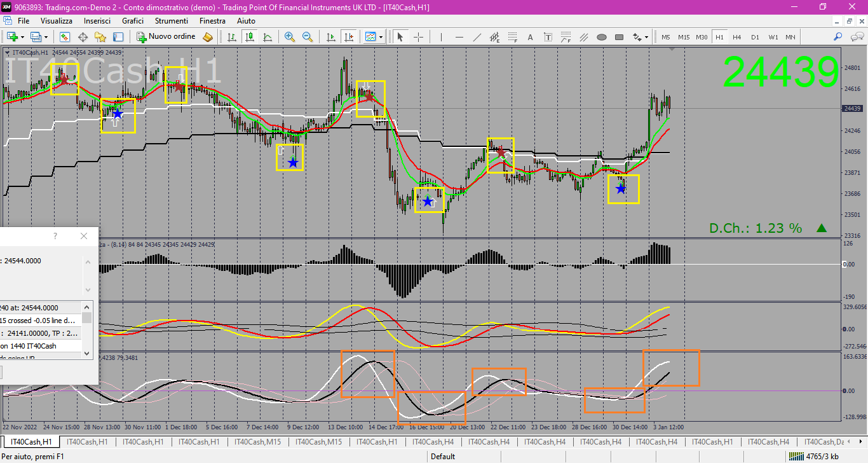
Task: Expand the new chart dropdown arrow
Action: [x=22, y=37]
